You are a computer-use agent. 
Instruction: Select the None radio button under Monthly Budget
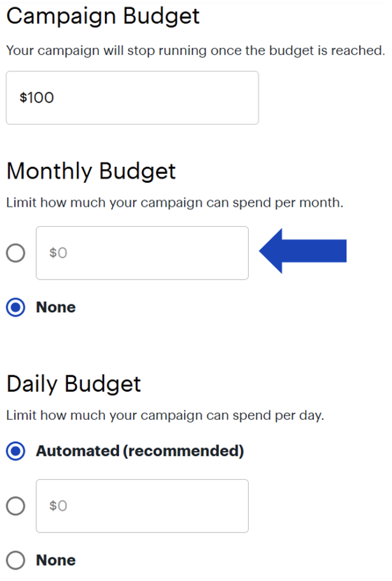pyautogui.click(x=16, y=308)
